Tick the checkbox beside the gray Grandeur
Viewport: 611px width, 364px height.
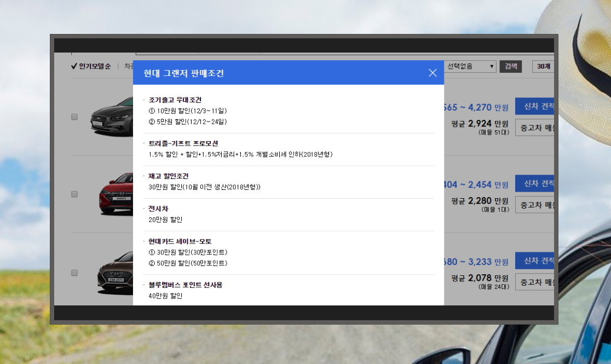[x=74, y=117]
